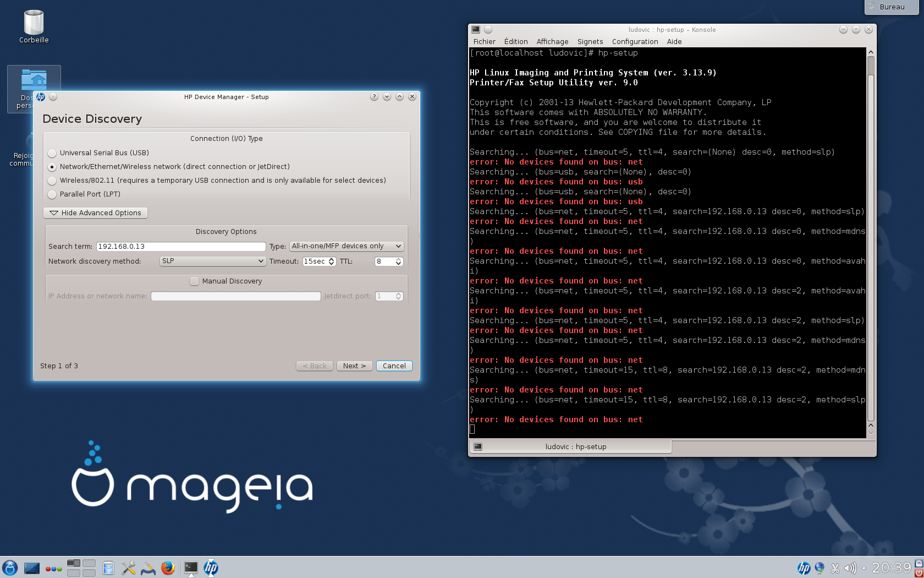Open the Corbeille trash desktop icon
The width and height of the screenshot is (924, 578).
click(34, 26)
